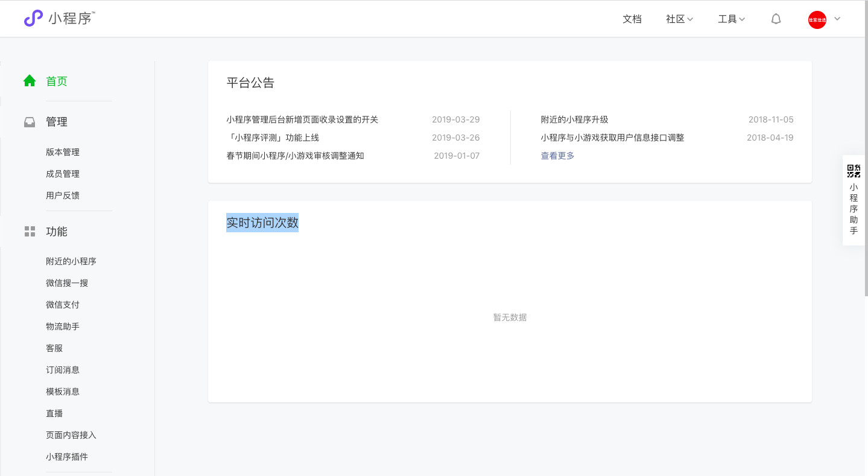Open the account dropdown arrow
This screenshot has height=476, width=868.
point(837,19)
